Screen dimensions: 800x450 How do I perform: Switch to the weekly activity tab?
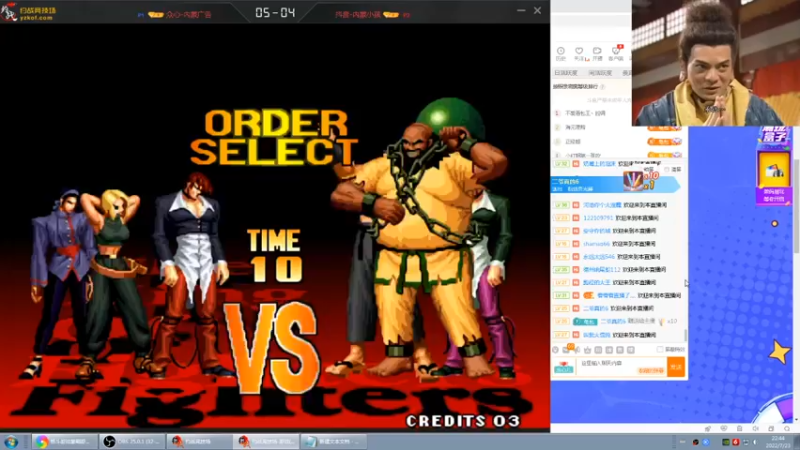pos(600,73)
